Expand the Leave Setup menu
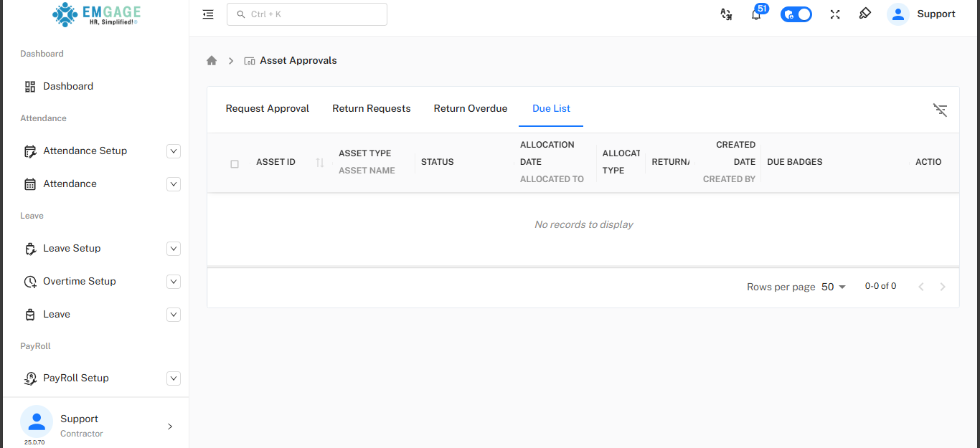980x448 pixels. point(173,249)
